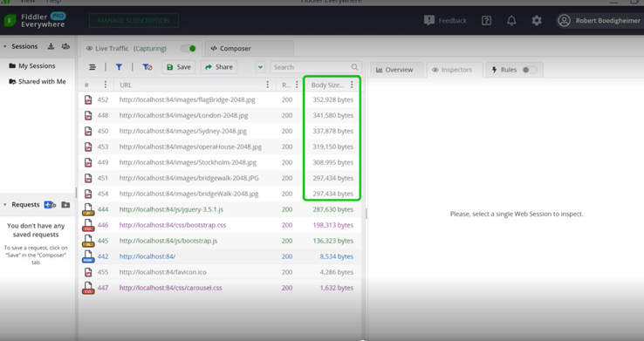Import sessions using the download icon
644x341 pixels.
pos(51,46)
